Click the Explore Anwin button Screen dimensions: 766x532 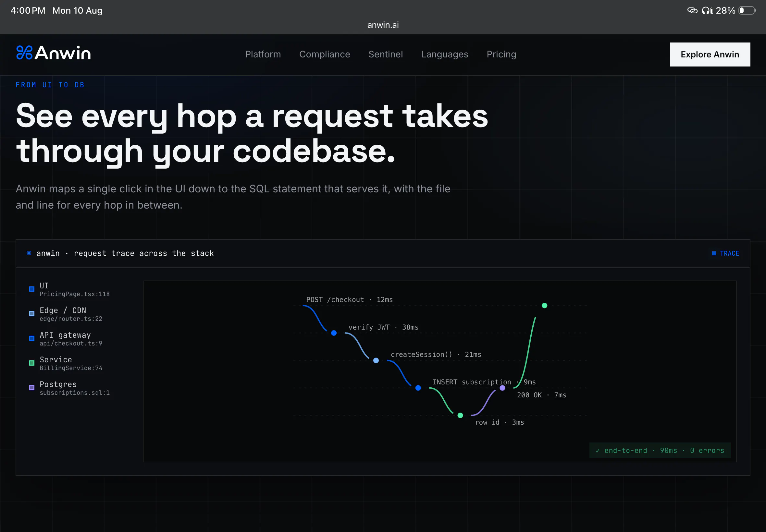point(710,54)
